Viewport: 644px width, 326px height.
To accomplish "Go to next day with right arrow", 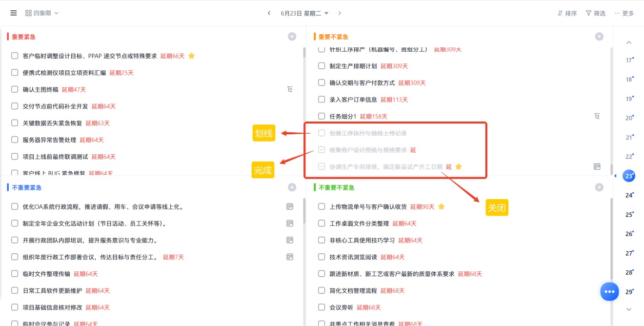I will point(340,13).
